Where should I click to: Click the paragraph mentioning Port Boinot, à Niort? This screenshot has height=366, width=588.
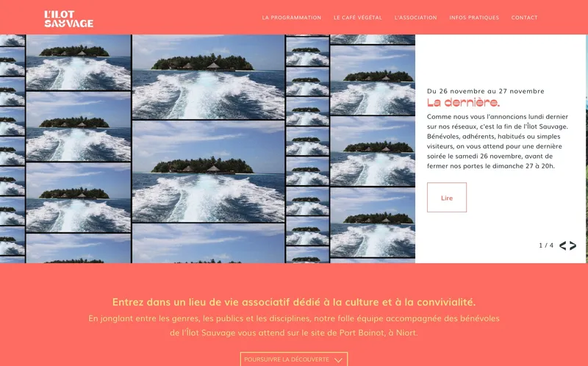pyautogui.click(x=294, y=326)
